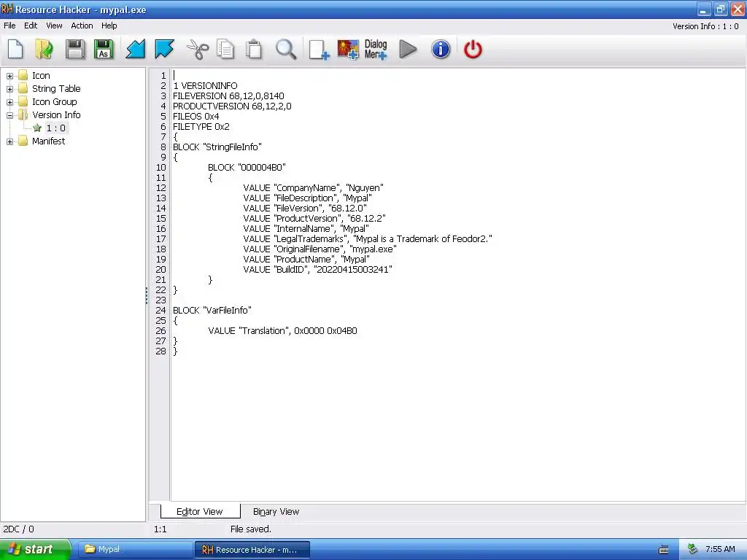
Task: Click the Paste clipboard icon
Action: 253,49
